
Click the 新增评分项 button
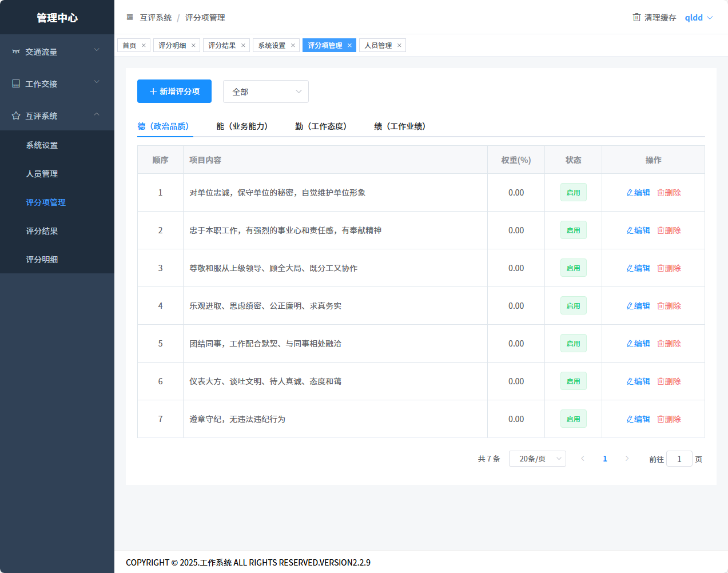[174, 91]
